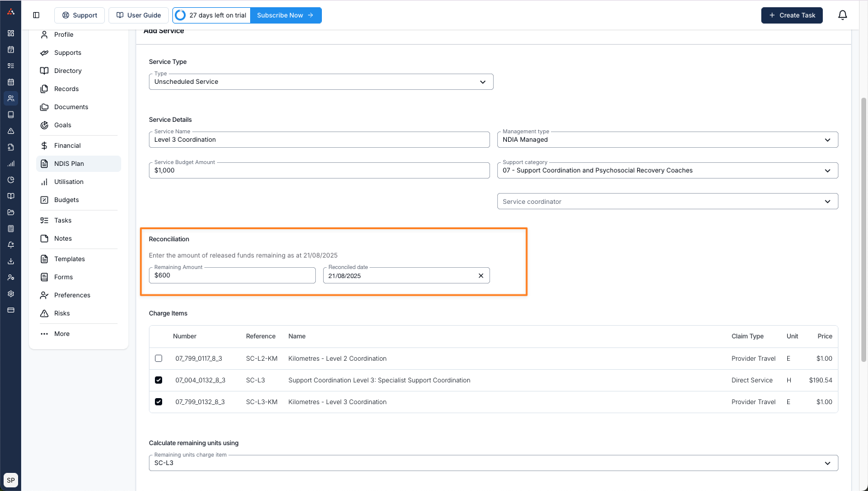Click the Support button
868x491 pixels.
pyautogui.click(x=80, y=15)
